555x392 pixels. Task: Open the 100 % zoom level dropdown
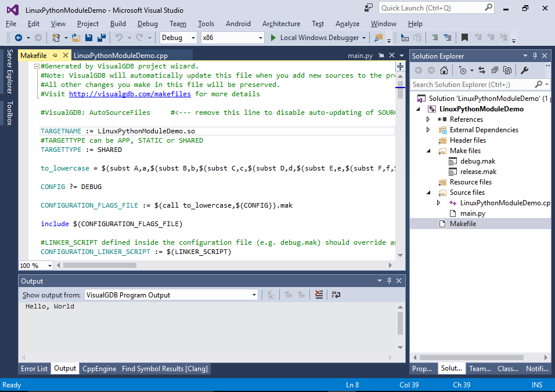pos(50,266)
